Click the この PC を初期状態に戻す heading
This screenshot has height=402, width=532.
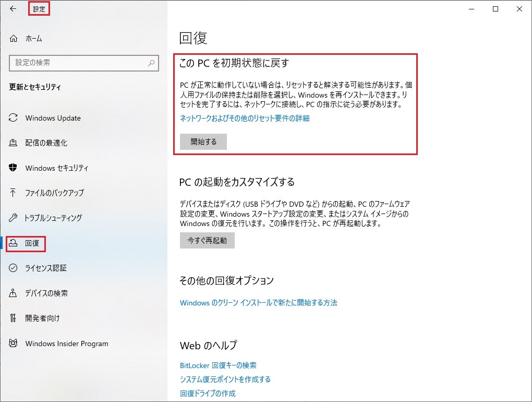(234, 63)
